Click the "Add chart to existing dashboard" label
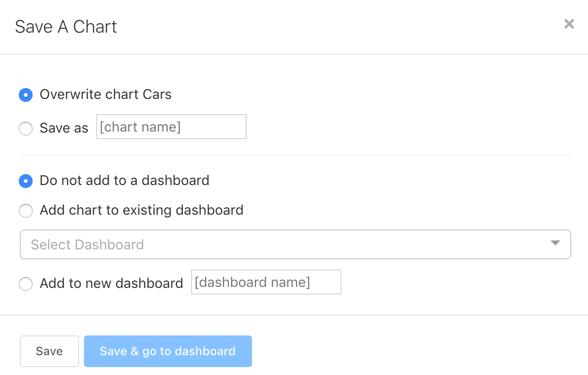Viewport: 588px width, 375px height. point(141,210)
